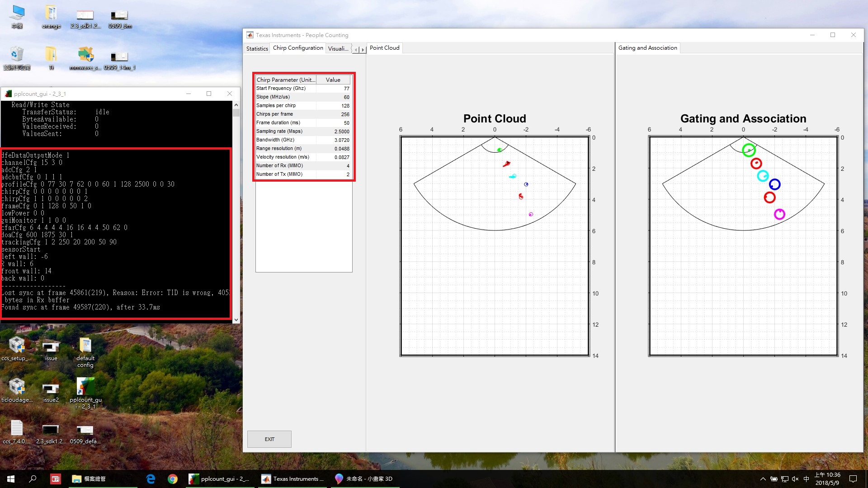The height and width of the screenshot is (488, 868).
Task: Launch Google Chrome from the taskbar
Action: (173, 479)
